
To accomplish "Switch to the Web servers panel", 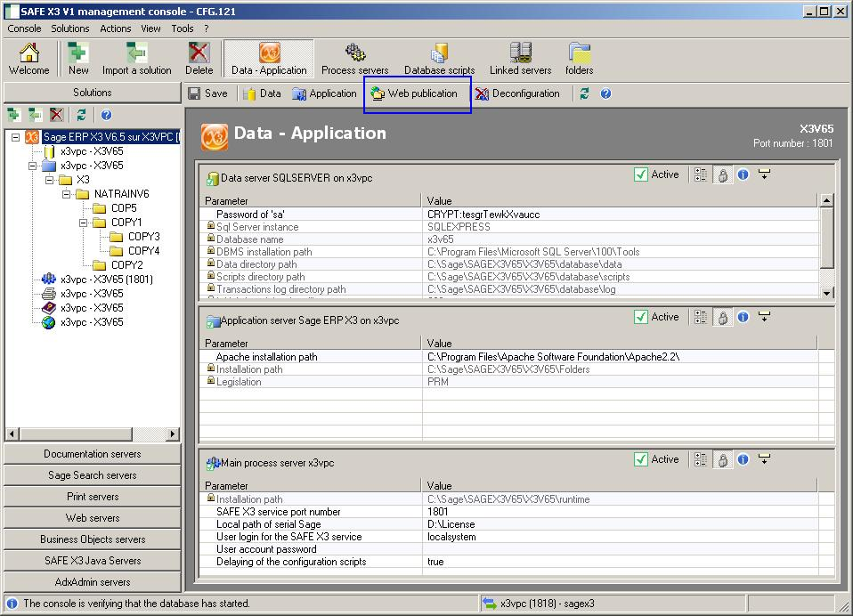I will 93,517.
